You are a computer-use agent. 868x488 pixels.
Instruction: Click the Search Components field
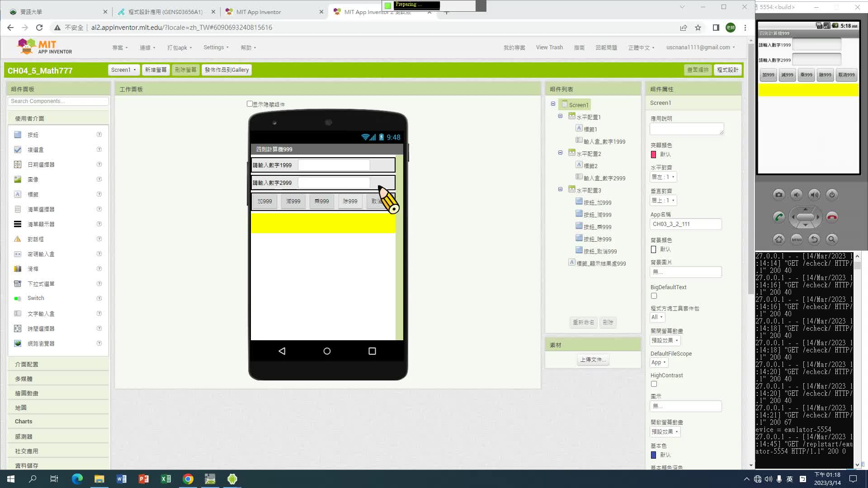[x=58, y=101]
